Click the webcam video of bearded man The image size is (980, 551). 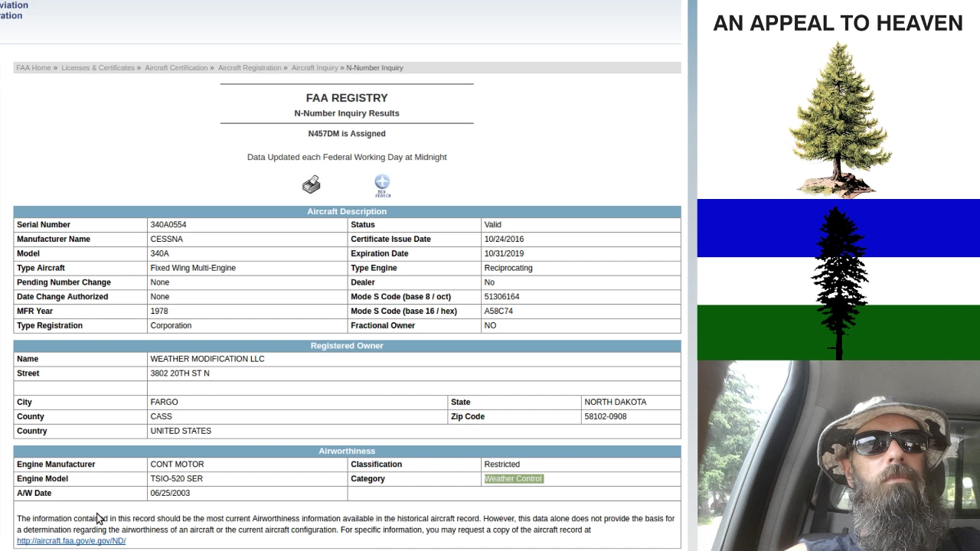tap(838, 456)
